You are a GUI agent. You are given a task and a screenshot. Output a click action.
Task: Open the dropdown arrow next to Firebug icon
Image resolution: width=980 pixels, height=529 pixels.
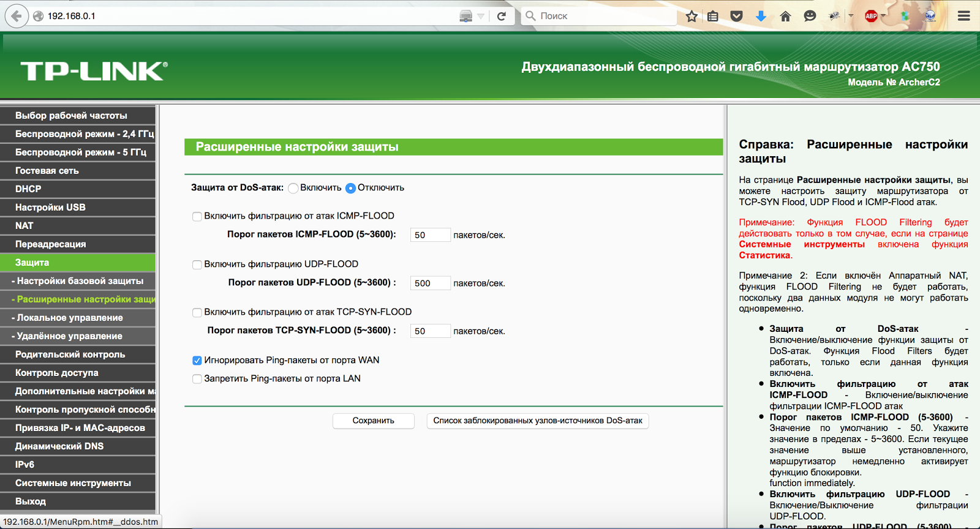(x=851, y=16)
